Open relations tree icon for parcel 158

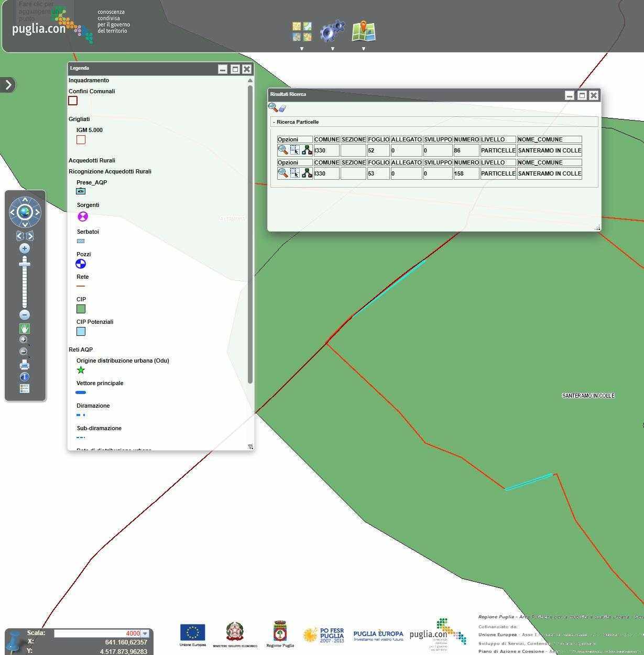(307, 173)
